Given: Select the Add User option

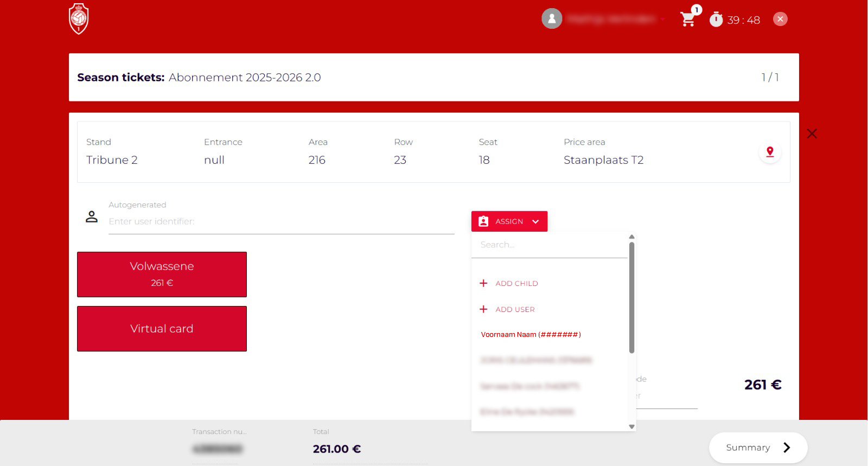Looking at the screenshot, I should [x=515, y=309].
